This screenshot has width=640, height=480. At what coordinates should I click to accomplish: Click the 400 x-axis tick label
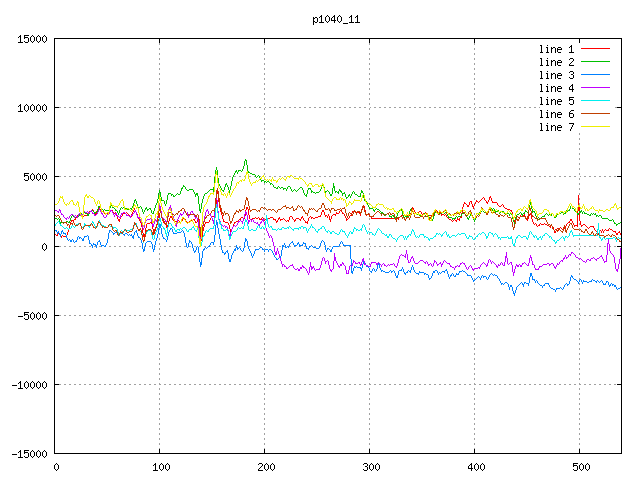tap(474, 467)
